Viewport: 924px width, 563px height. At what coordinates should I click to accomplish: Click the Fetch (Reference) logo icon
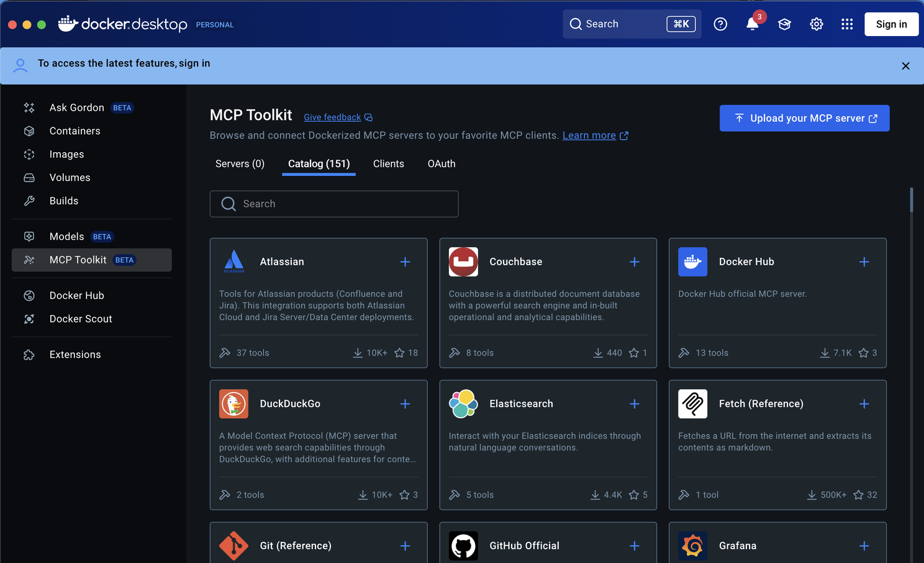click(693, 404)
